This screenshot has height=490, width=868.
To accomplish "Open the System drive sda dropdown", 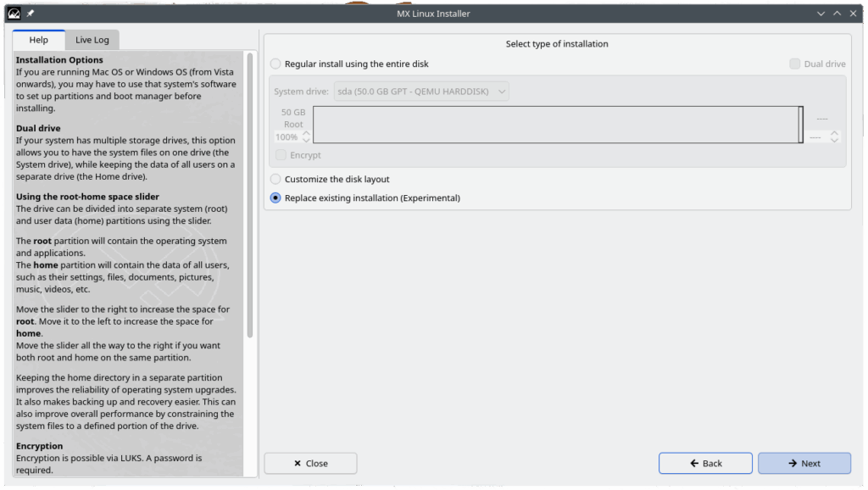I will pos(421,92).
